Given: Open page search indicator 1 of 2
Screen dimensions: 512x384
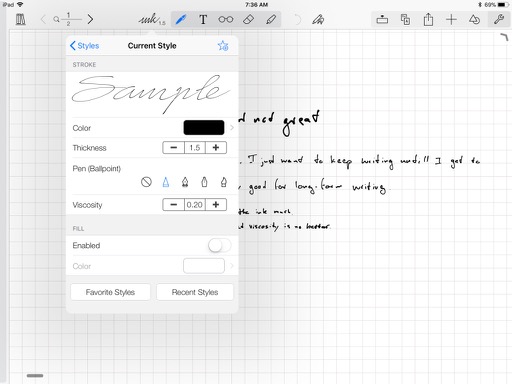Looking at the screenshot, I should click(67, 19).
